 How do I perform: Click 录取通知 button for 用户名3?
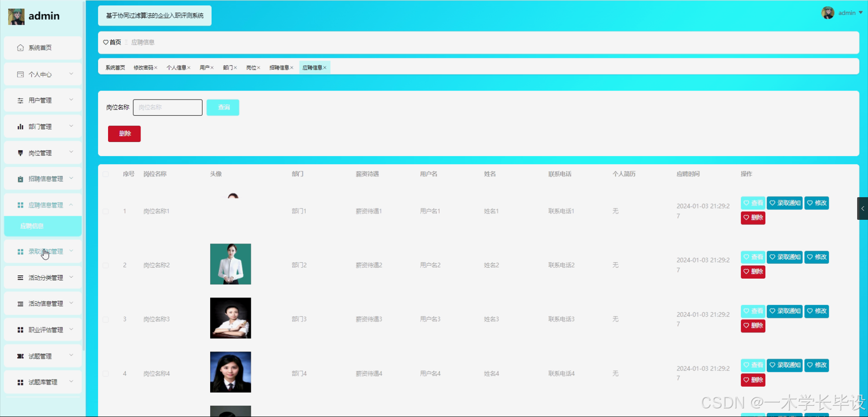[x=785, y=311]
